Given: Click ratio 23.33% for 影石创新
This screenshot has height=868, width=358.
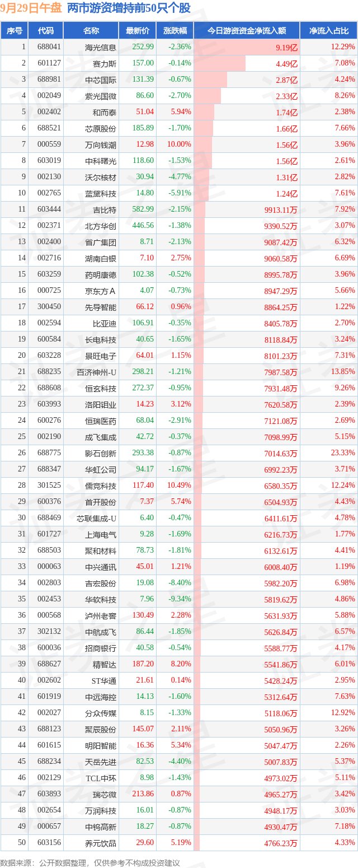Looking at the screenshot, I should click(x=343, y=453).
